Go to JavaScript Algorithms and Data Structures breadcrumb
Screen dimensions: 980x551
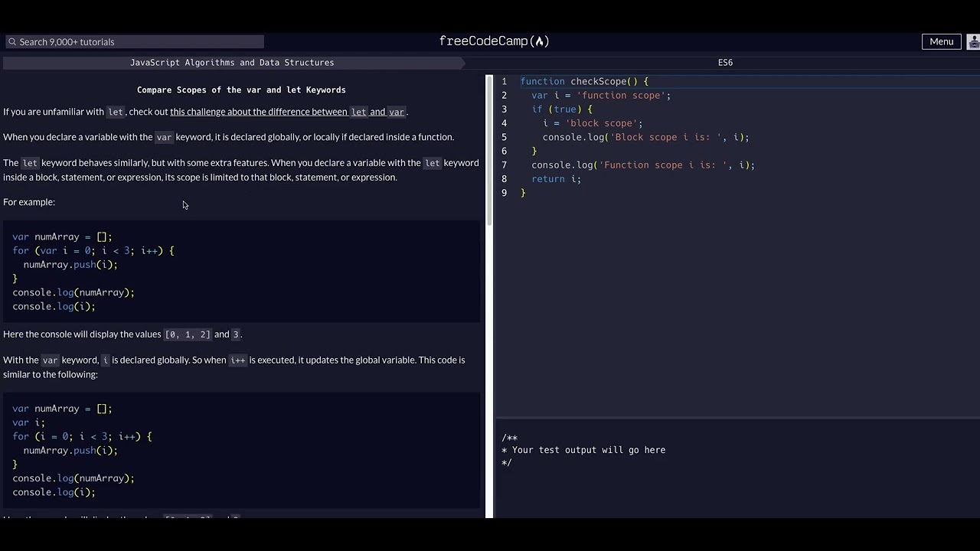click(232, 63)
